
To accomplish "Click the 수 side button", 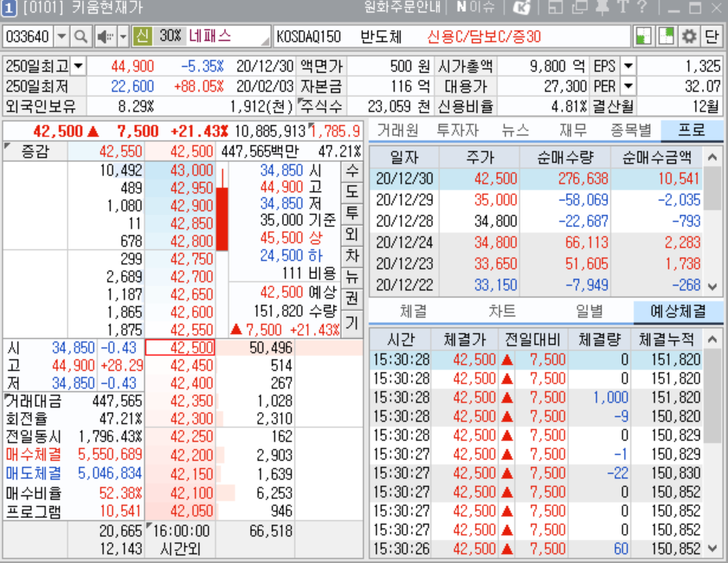I will click(352, 171).
